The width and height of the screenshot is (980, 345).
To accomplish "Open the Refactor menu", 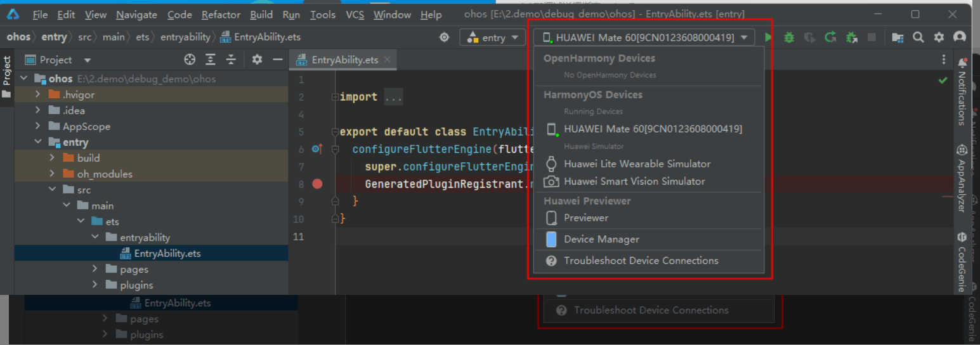I will click(221, 14).
